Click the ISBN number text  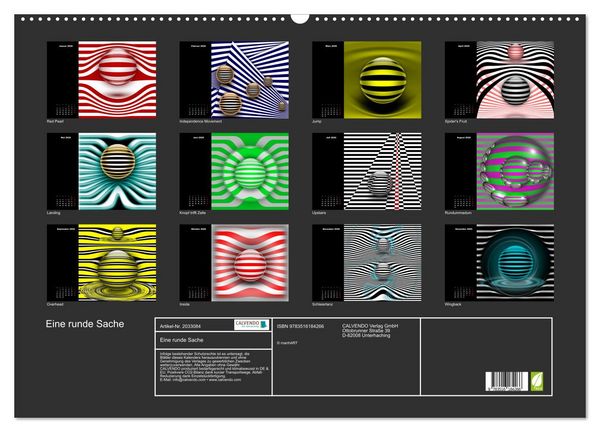[x=300, y=326]
